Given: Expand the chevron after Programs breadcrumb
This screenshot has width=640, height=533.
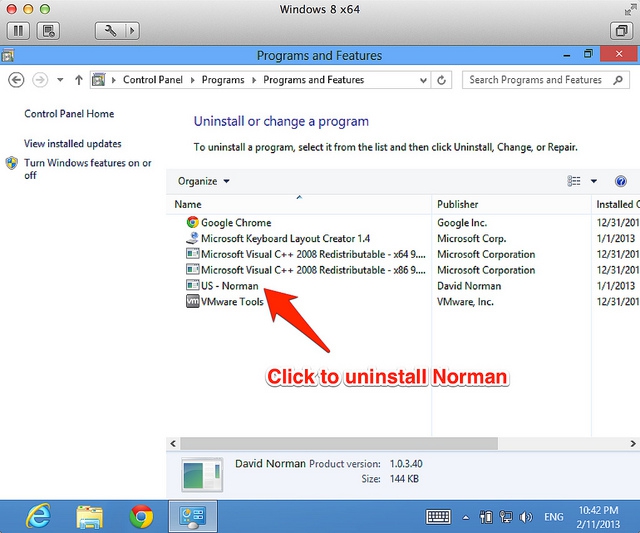Looking at the screenshot, I should pyautogui.click(x=254, y=80).
